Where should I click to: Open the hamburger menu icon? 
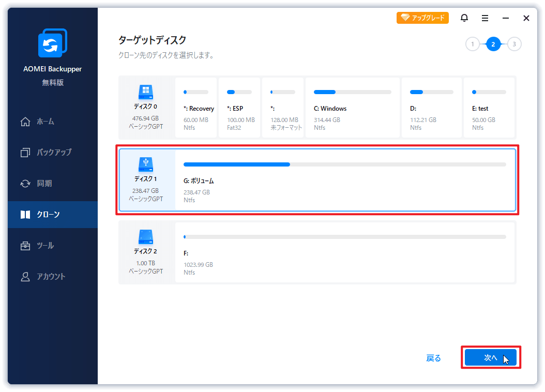tap(485, 18)
